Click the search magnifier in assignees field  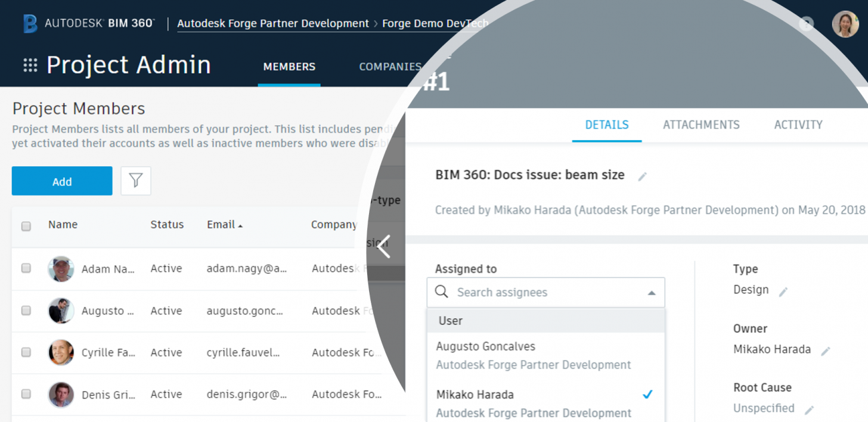(x=441, y=291)
